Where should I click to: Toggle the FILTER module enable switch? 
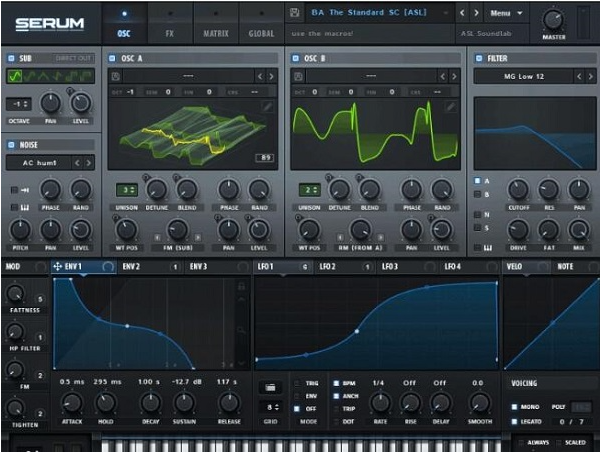(477, 59)
